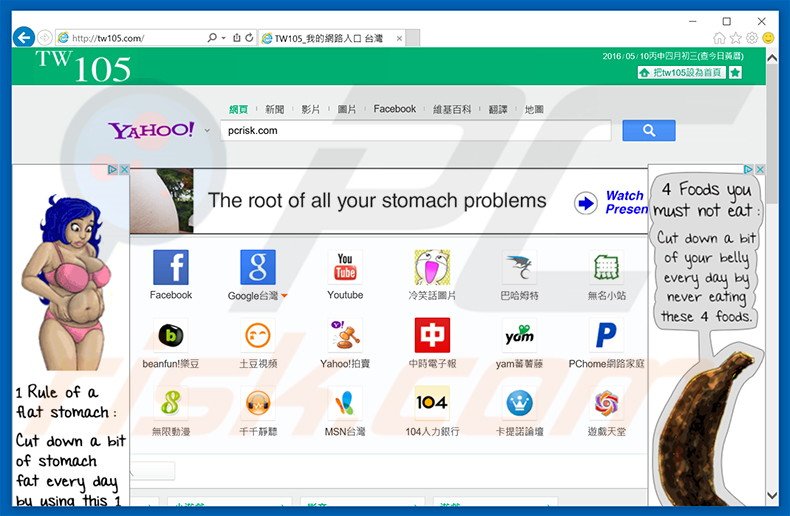Open the 無名小站 shortcut icon

pos(607,268)
